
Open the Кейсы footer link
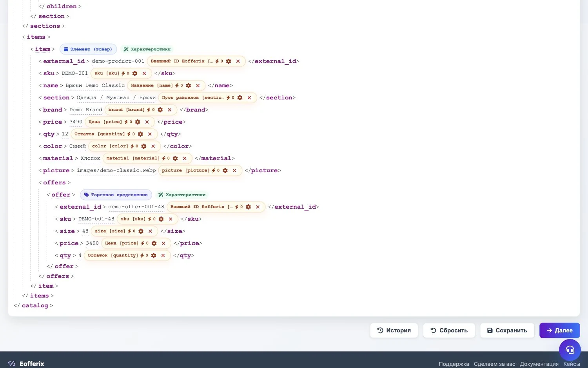click(572, 364)
